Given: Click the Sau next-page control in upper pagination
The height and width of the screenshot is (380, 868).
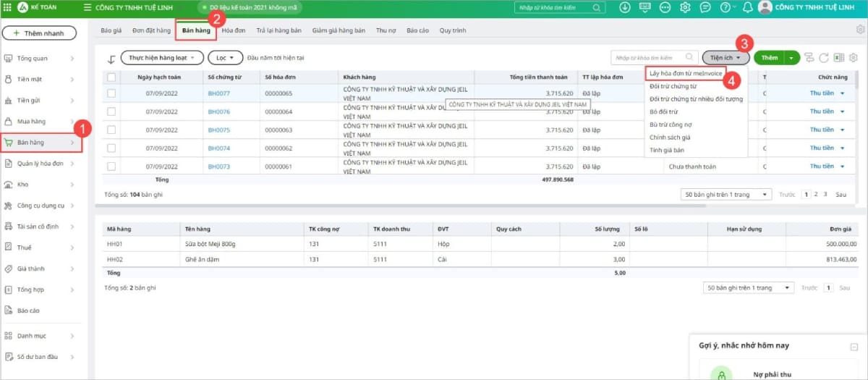Looking at the screenshot, I should (841, 195).
